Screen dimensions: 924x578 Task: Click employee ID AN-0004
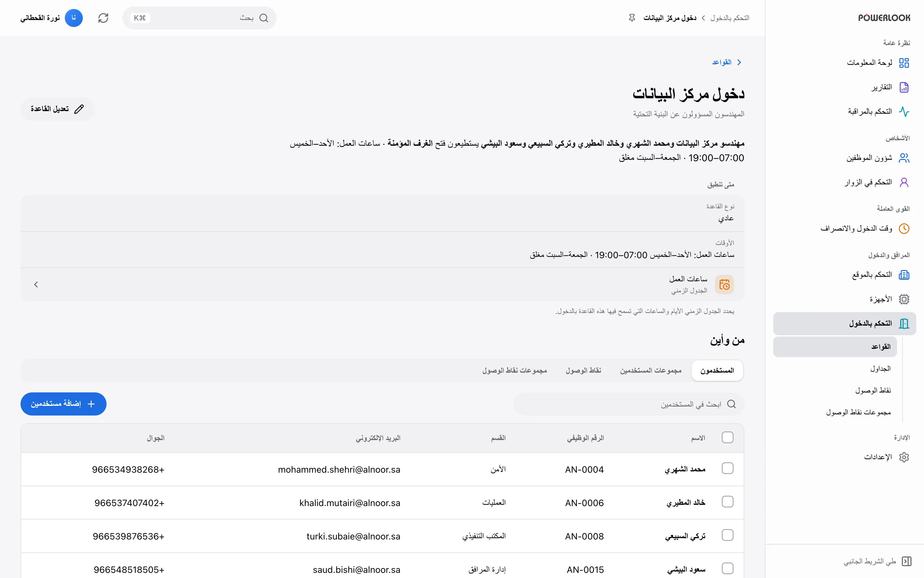click(585, 469)
